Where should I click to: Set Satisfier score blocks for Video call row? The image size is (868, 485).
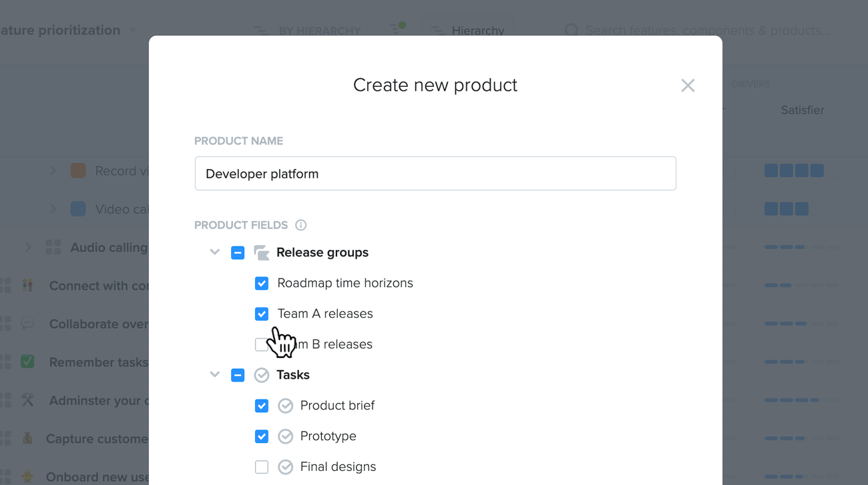(x=801, y=209)
